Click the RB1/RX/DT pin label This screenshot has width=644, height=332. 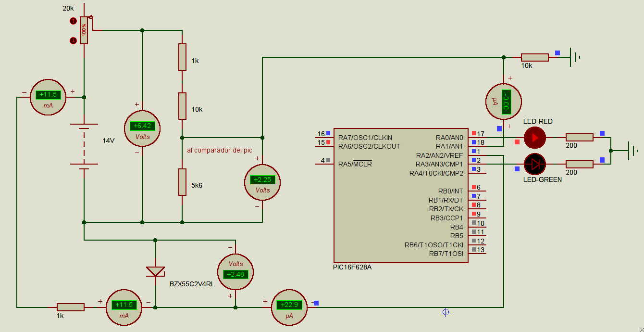446,200
